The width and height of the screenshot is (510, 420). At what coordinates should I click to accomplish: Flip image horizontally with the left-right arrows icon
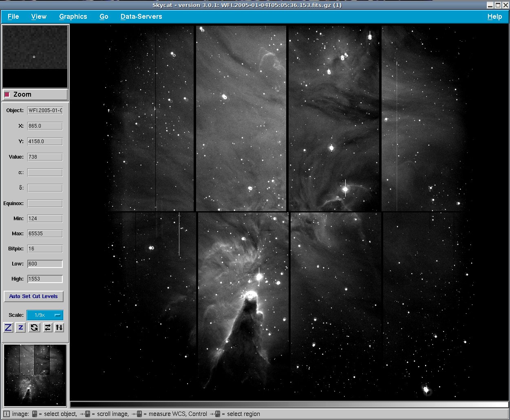pos(48,327)
